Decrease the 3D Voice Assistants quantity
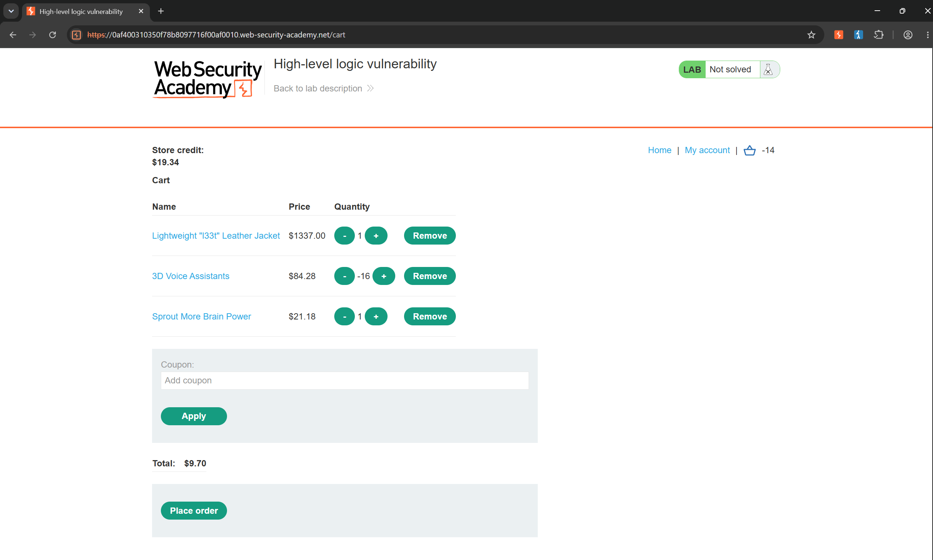Screen dimensions: 933x560 point(344,276)
